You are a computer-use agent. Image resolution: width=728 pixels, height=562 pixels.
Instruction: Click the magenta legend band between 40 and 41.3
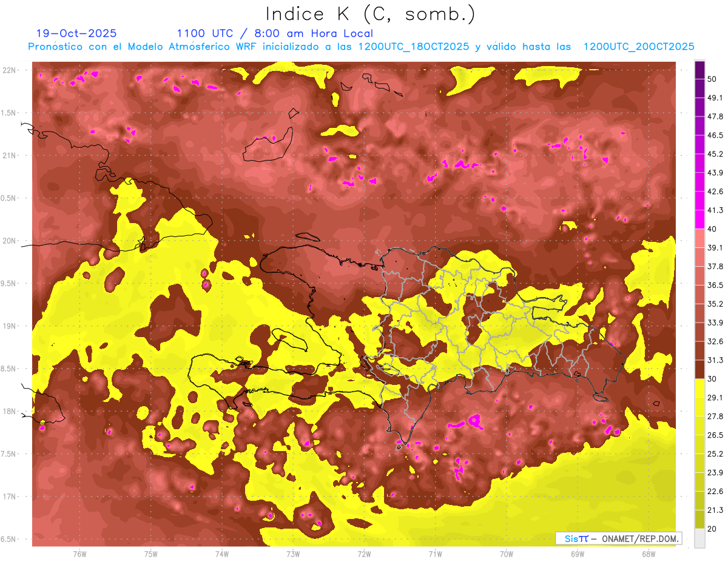[x=700, y=219]
